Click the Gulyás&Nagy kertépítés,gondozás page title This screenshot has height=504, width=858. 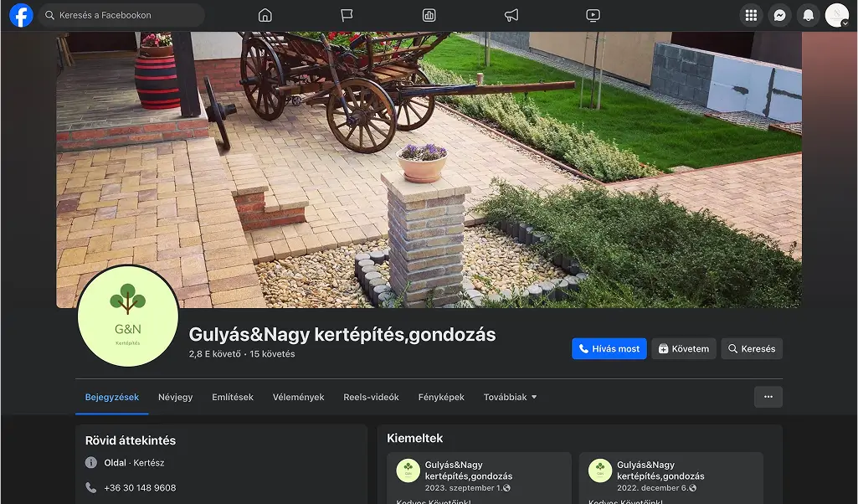click(342, 334)
